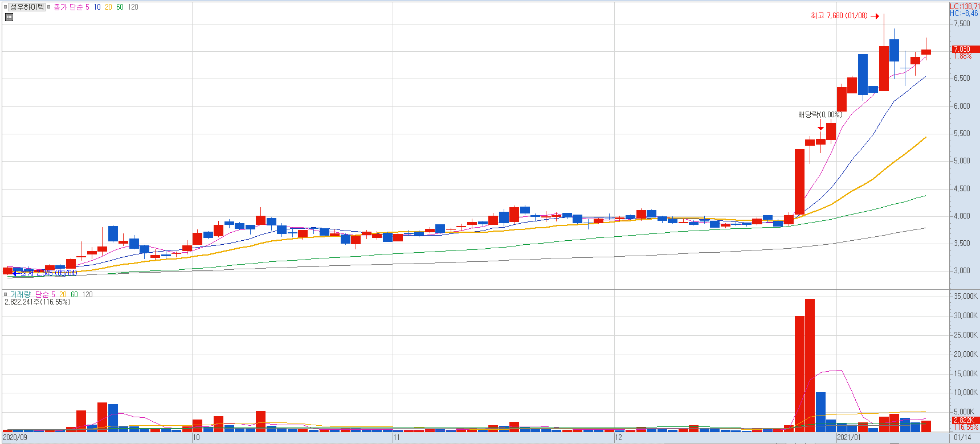Image resolution: width=980 pixels, height=444 pixels.
Task: Select the pink 5-day price MA label
Action: [87, 7]
